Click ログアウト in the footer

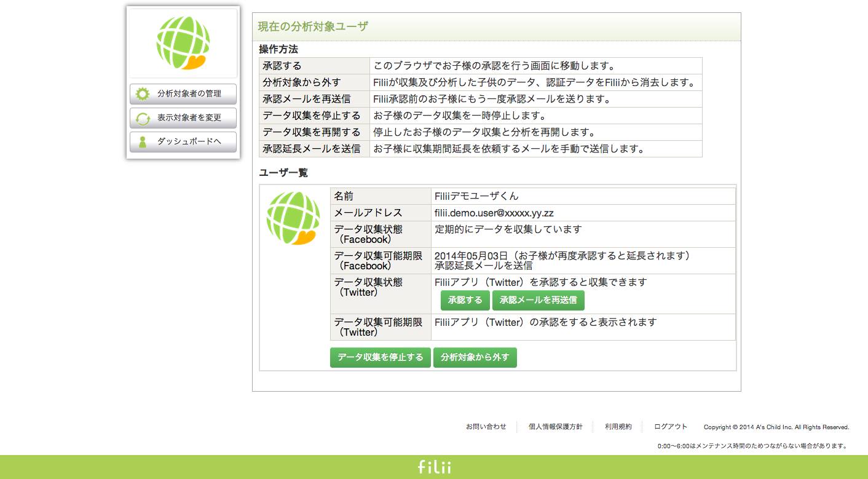click(671, 427)
